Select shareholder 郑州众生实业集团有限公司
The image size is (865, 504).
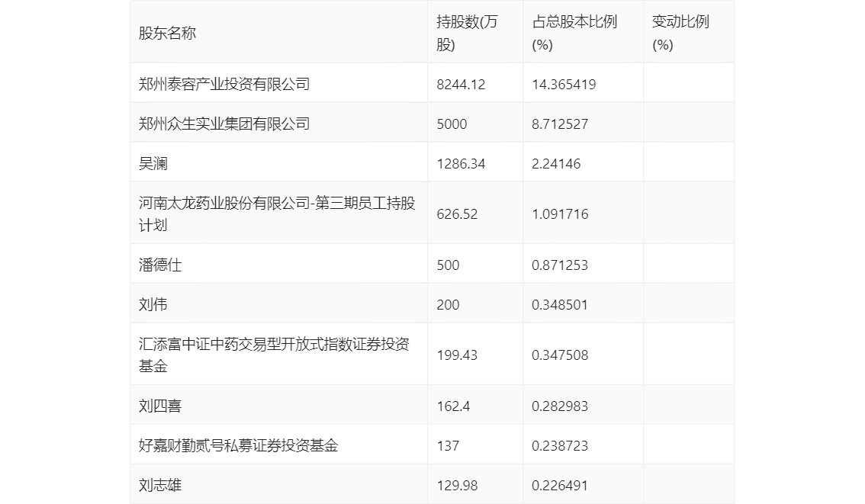[224, 124]
